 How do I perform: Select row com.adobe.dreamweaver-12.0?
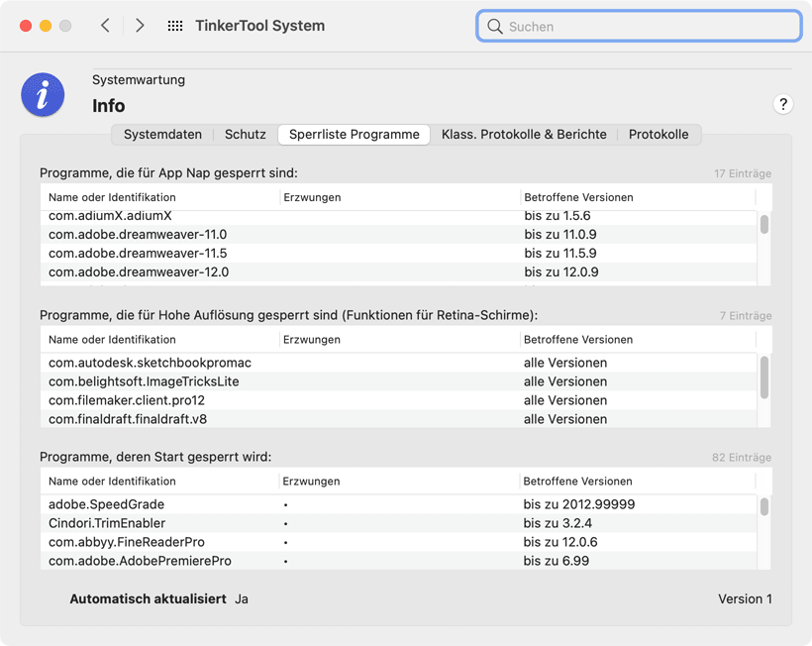click(x=399, y=271)
